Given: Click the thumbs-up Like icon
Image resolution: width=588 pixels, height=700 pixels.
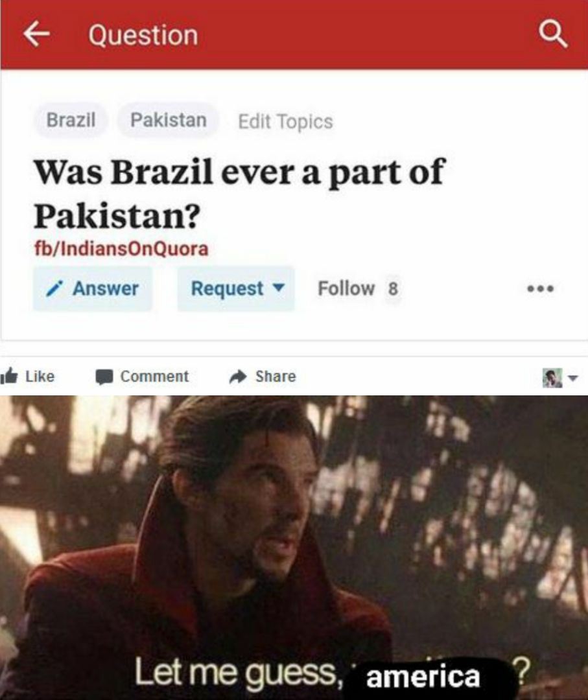Looking at the screenshot, I should pos(9,377).
